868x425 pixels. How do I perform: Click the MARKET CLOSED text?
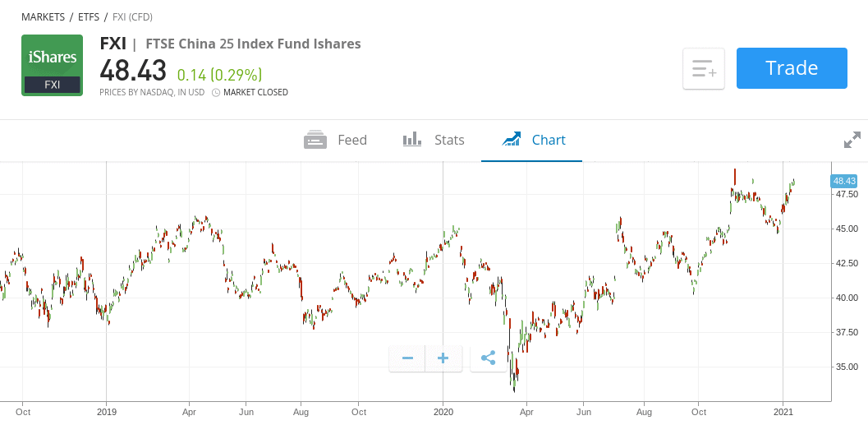[x=255, y=93]
